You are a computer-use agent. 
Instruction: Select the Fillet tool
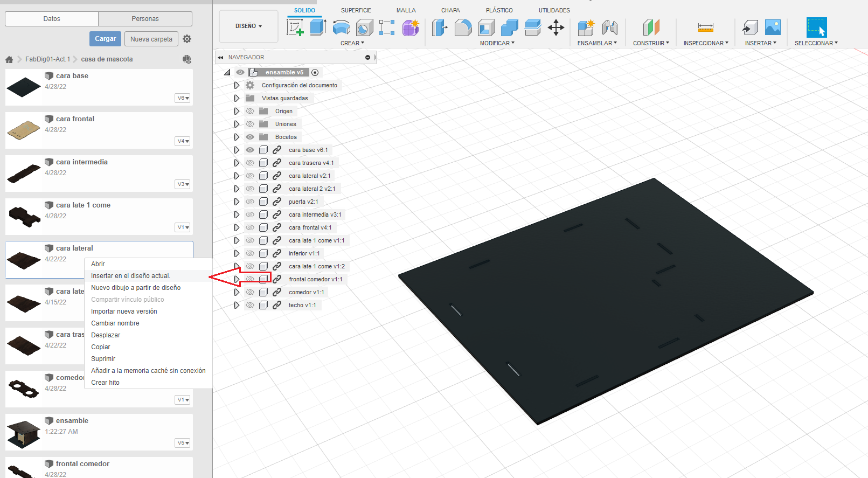pyautogui.click(x=463, y=27)
